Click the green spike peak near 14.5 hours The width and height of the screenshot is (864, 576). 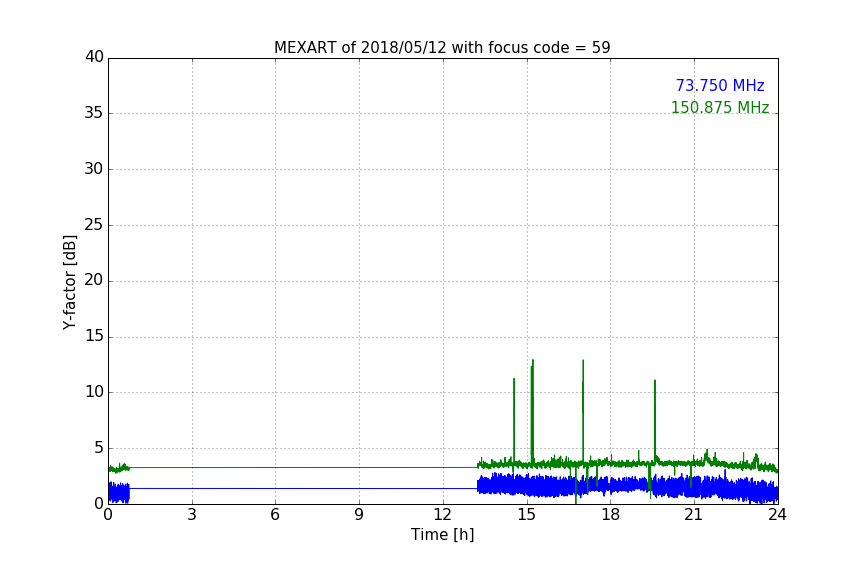coord(514,379)
